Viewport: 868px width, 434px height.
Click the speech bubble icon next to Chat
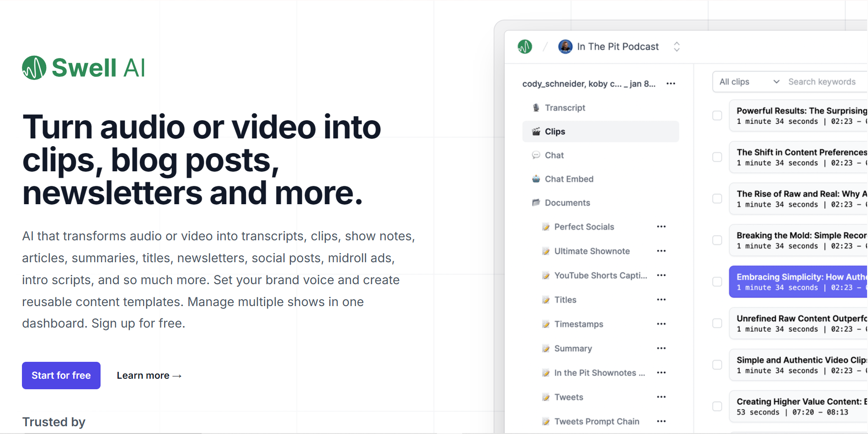click(536, 155)
